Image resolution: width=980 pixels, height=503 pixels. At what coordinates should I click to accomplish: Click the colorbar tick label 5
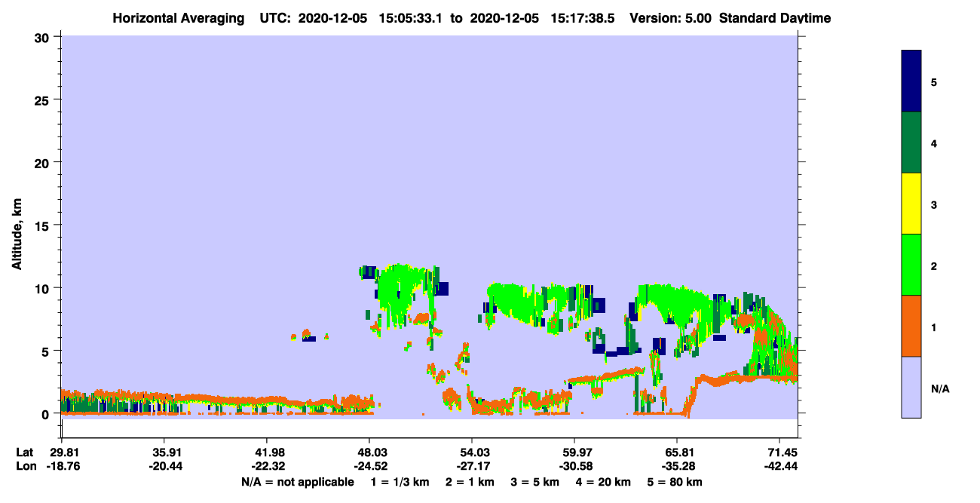pyautogui.click(x=934, y=81)
